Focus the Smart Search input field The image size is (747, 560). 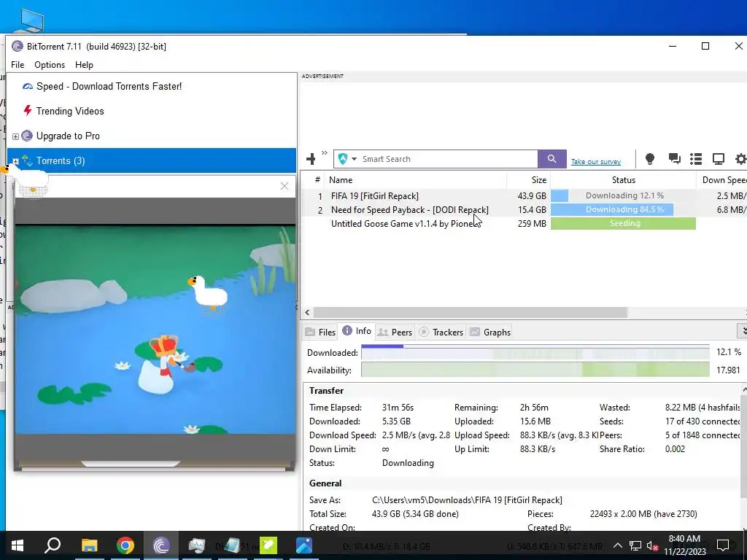pos(448,159)
